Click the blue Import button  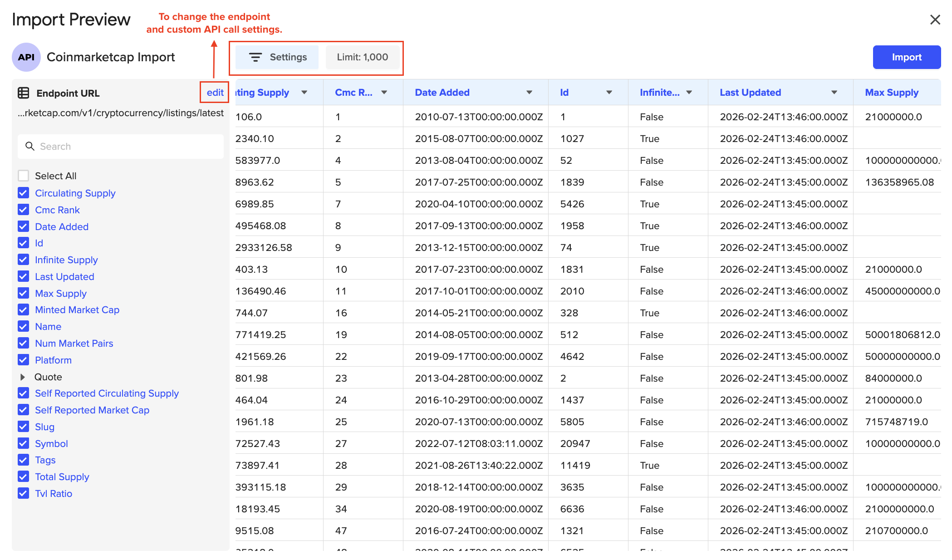(x=906, y=57)
